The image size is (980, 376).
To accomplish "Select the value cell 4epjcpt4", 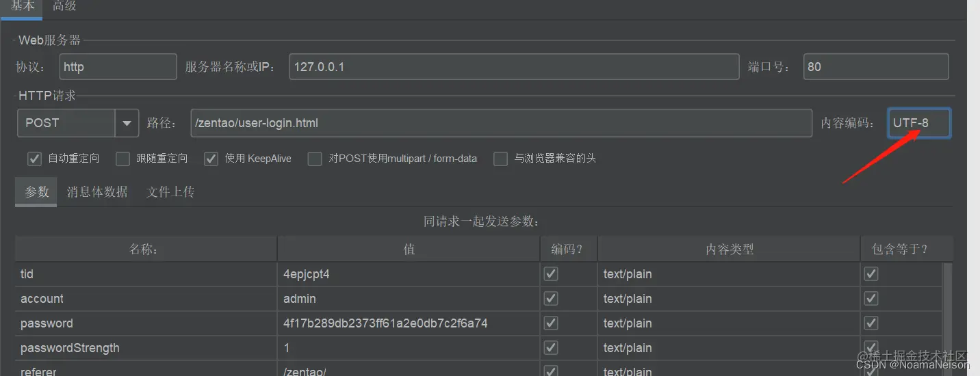I will (409, 274).
